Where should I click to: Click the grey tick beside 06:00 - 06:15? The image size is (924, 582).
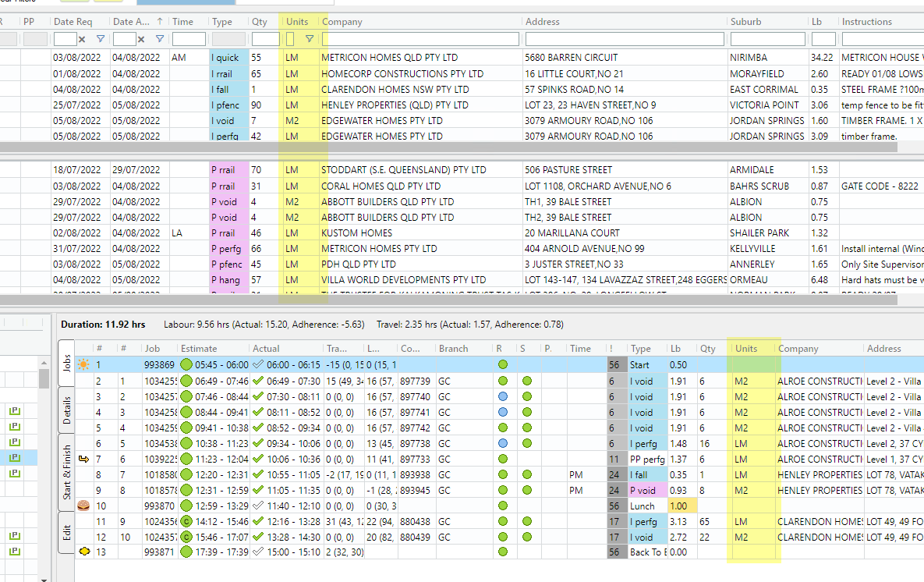[257, 364]
